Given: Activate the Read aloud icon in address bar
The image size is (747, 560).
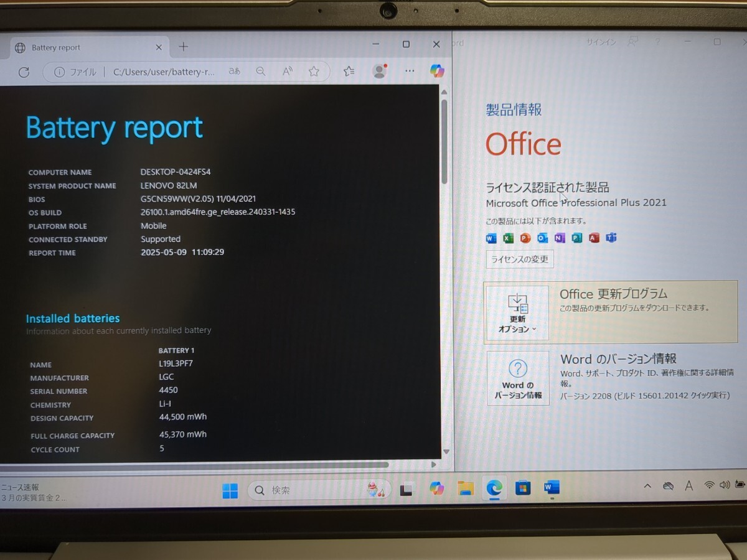Looking at the screenshot, I should (x=288, y=72).
